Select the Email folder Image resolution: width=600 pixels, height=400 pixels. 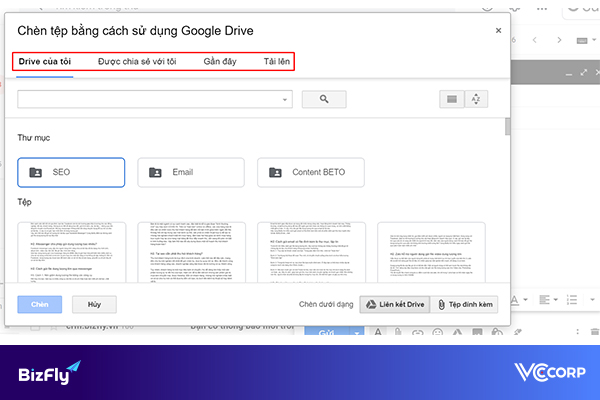tap(191, 173)
